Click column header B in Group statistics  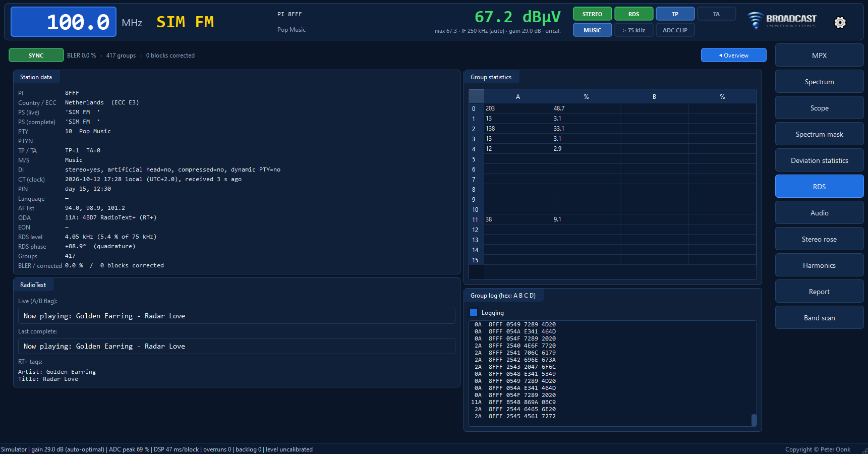pyautogui.click(x=654, y=96)
